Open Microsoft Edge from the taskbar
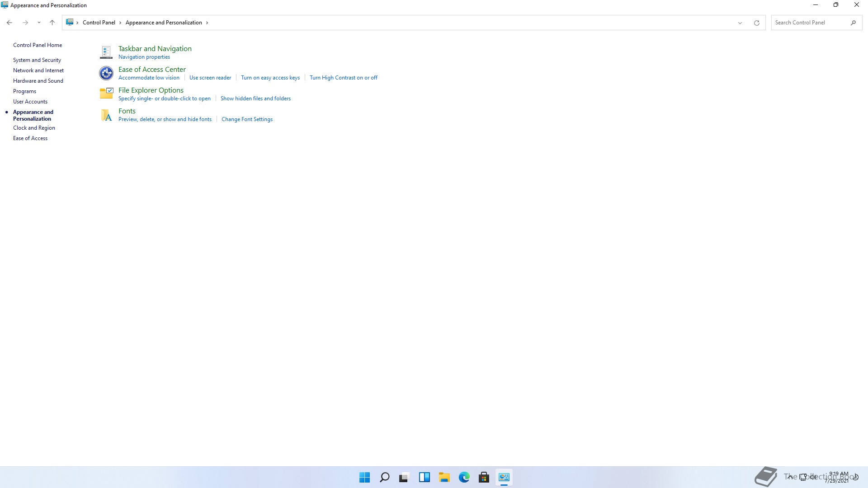The width and height of the screenshot is (868, 488). tap(464, 477)
